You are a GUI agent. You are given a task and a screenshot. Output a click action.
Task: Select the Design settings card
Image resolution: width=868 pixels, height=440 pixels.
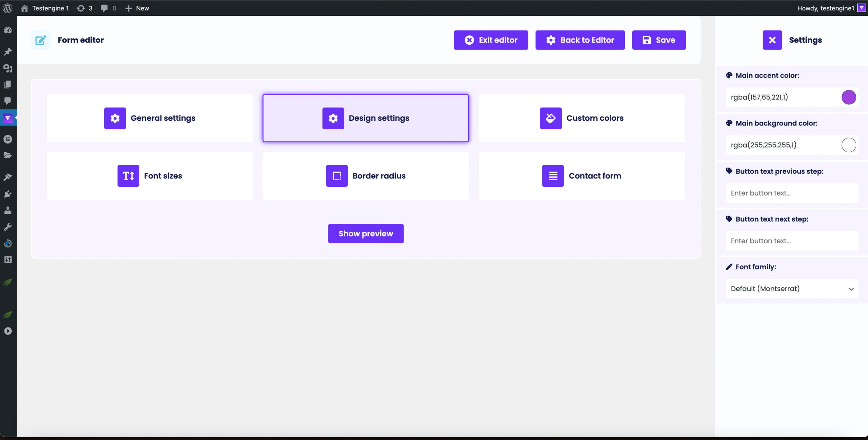pyautogui.click(x=366, y=118)
